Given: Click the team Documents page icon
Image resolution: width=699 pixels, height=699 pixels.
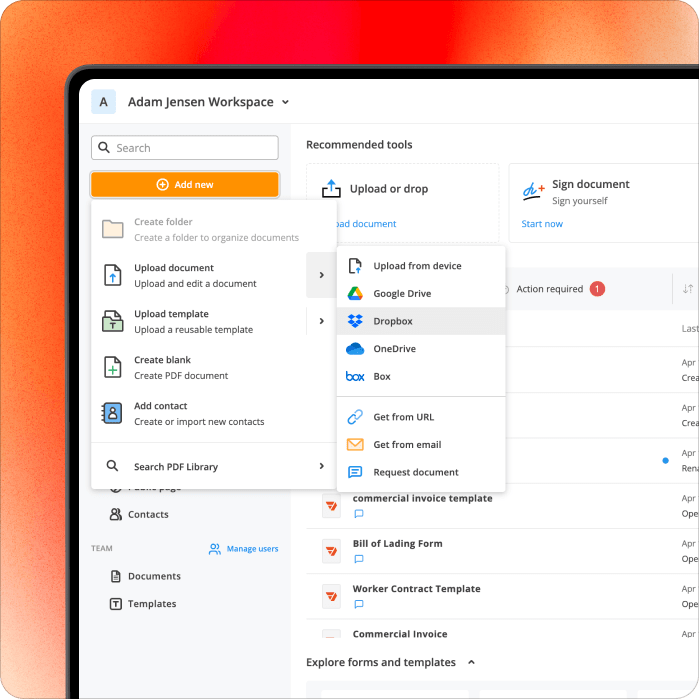Looking at the screenshot, I should point(115,576).
